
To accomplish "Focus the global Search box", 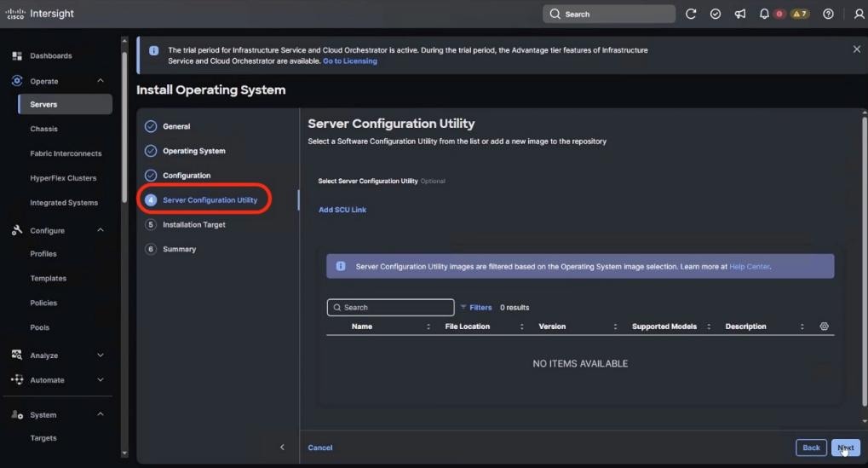I will pyautogui.click(x=609, y=14).
